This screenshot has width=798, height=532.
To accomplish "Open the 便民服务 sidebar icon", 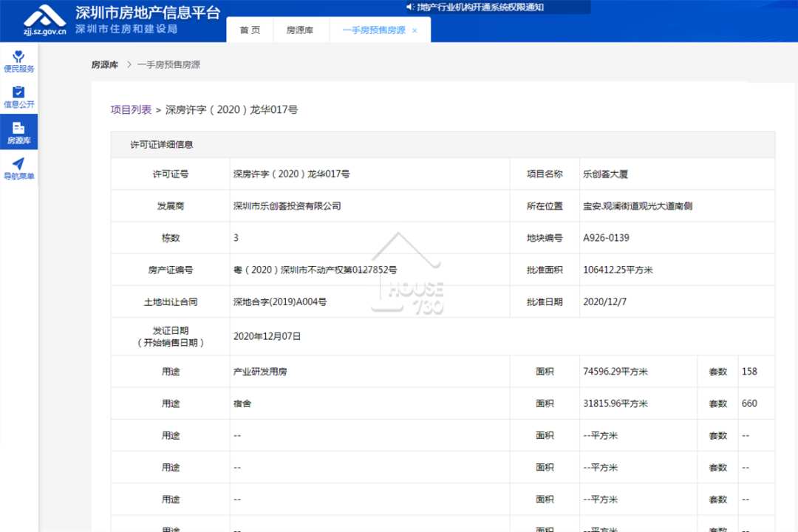I will click(18, 61).
